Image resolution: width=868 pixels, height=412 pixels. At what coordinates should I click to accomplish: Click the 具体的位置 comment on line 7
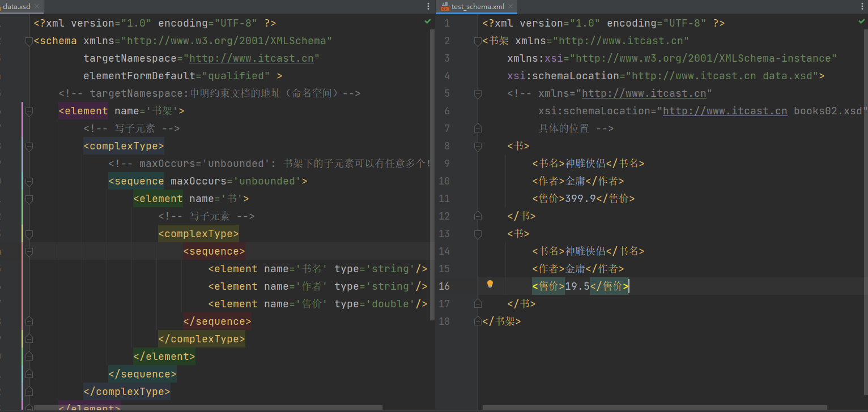click(576, 128)
